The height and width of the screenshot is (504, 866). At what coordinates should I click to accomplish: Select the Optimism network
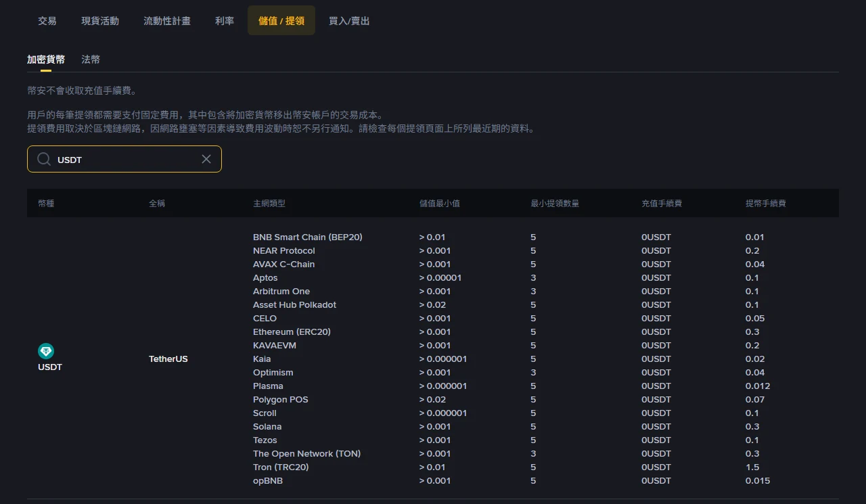point(273,372)
